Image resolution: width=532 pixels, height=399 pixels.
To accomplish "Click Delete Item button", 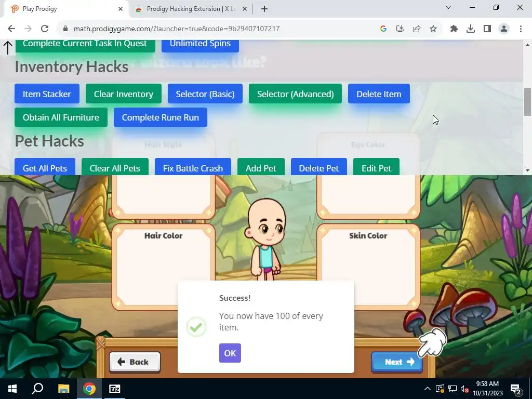I will (x=379, y=94).
